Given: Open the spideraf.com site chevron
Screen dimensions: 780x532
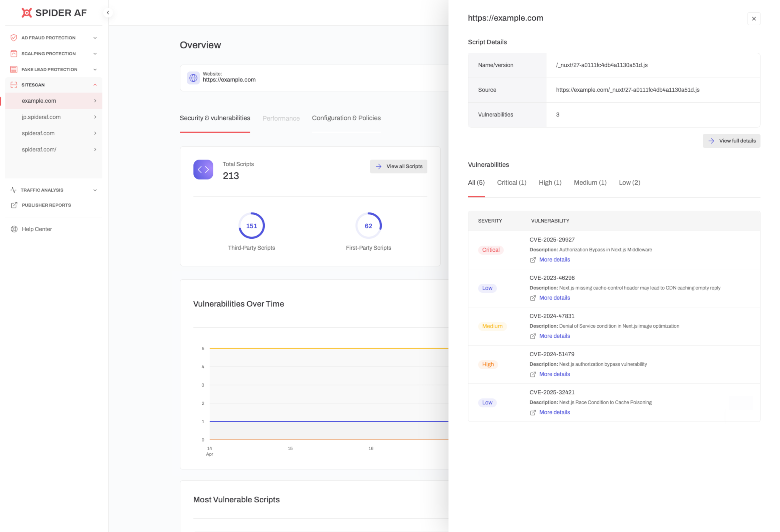Looking at the screenshot, I should [x=95, y=133].
